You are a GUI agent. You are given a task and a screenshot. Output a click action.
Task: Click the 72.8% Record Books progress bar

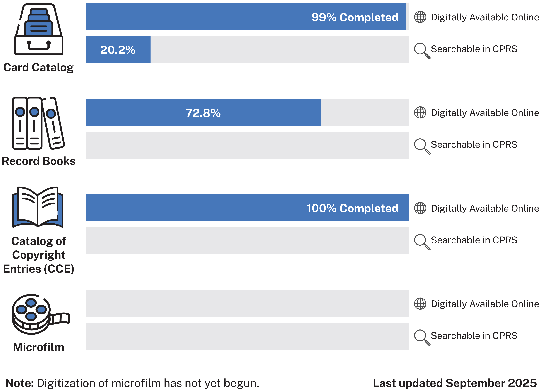coord(203,112)
